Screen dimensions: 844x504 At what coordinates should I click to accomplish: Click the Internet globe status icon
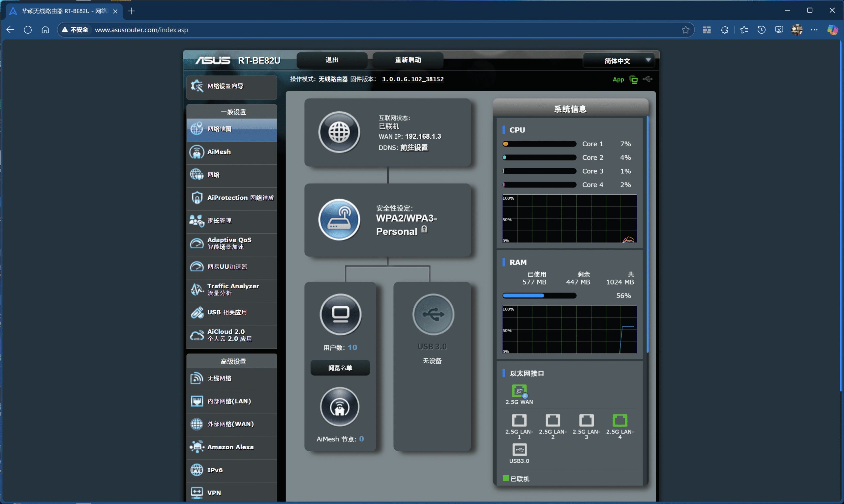[339, 132]
